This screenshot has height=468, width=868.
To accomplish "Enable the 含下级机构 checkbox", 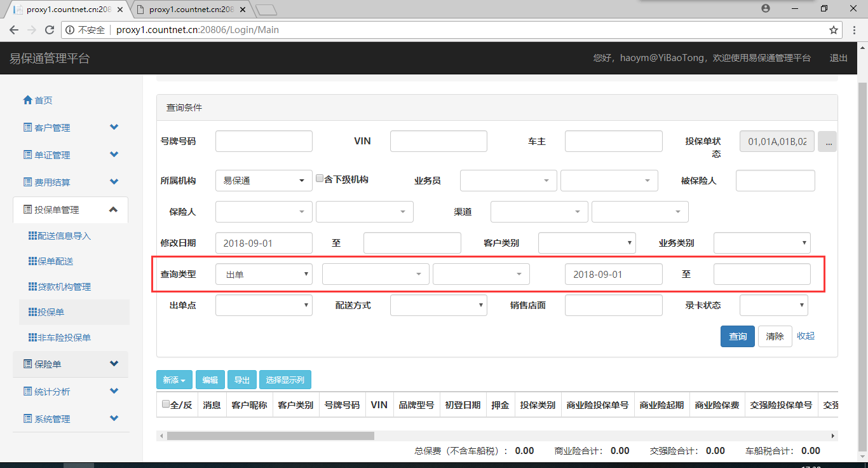I will [x=320, y=179].
